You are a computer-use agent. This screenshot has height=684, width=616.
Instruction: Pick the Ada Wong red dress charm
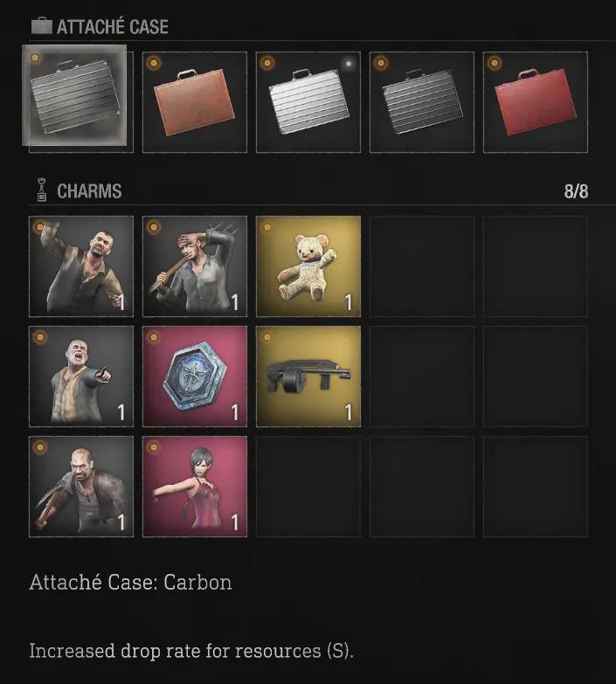(x=195, y=487)
